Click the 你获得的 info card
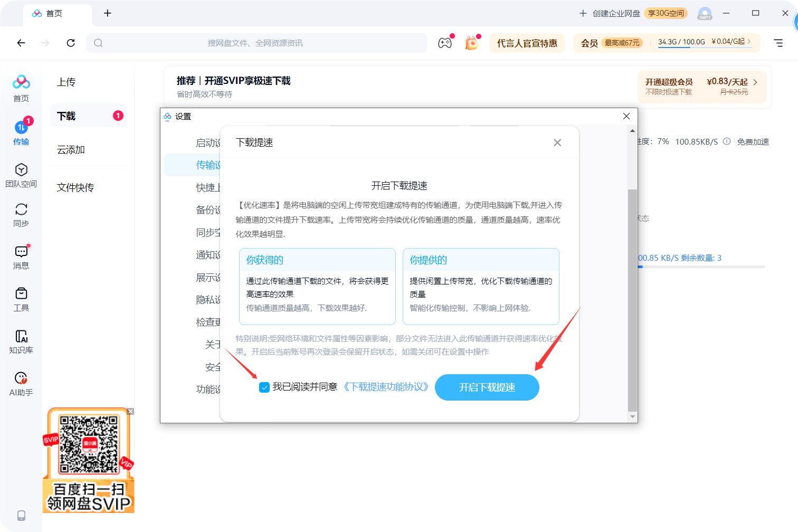This screenshot has height=532, width=798. tap(317, 287)
